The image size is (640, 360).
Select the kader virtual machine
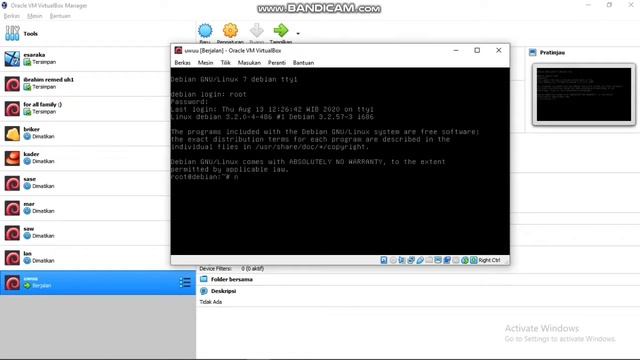pos(98,158)
